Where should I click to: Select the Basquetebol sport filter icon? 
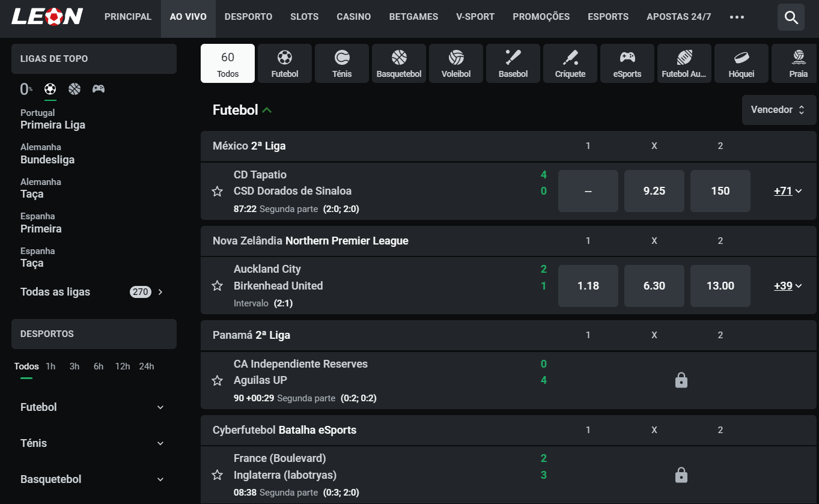pos(399,63)
